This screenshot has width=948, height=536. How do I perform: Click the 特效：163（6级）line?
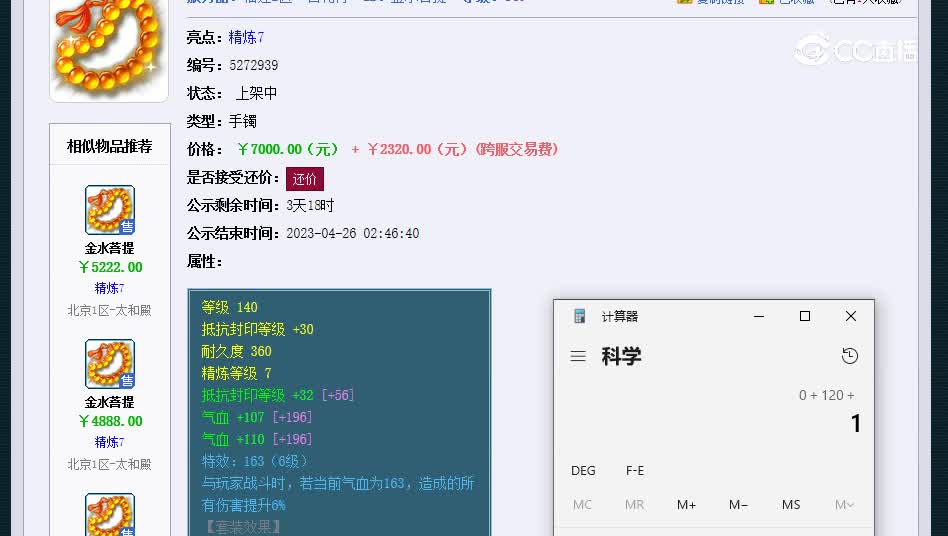click(255, 462)
